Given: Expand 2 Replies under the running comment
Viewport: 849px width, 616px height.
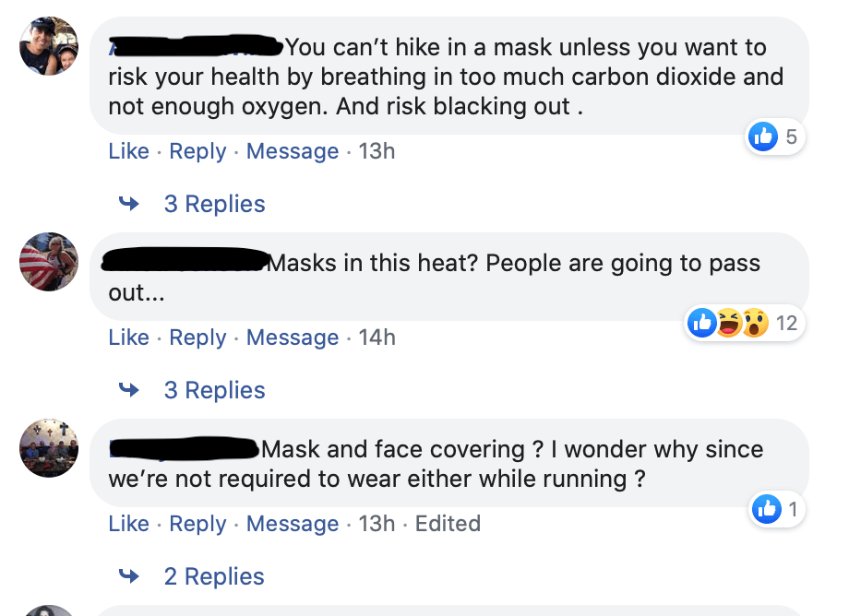Looking at the screenshot, I should [x=214, y=576].
